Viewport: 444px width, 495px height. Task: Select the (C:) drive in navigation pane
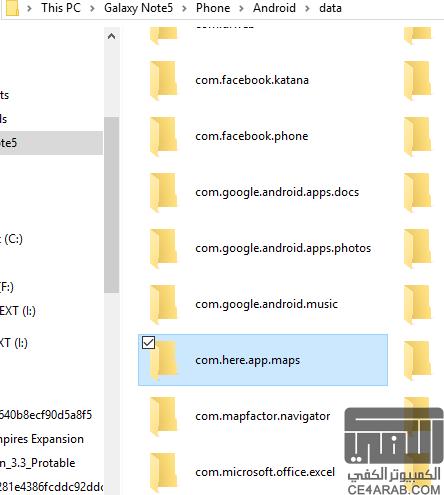[11, 239]
